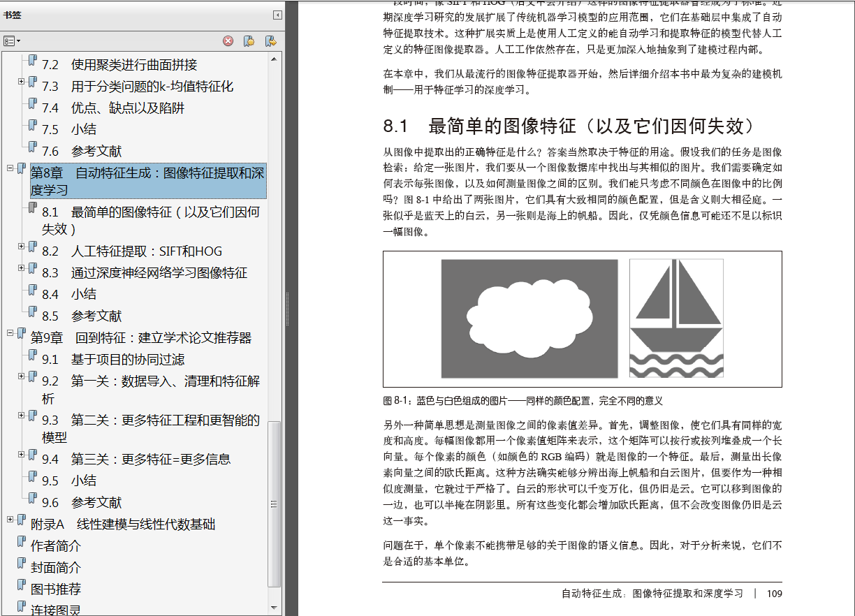
Task: Collapse the 第9章 回到特征 chapter node
Action: pyautogui.click(x=10, y=333)
